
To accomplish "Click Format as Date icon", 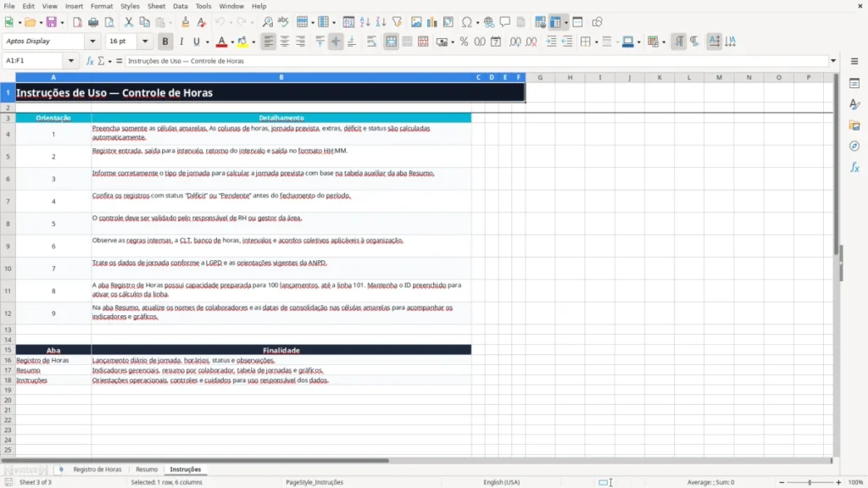I will pos(496,42).
